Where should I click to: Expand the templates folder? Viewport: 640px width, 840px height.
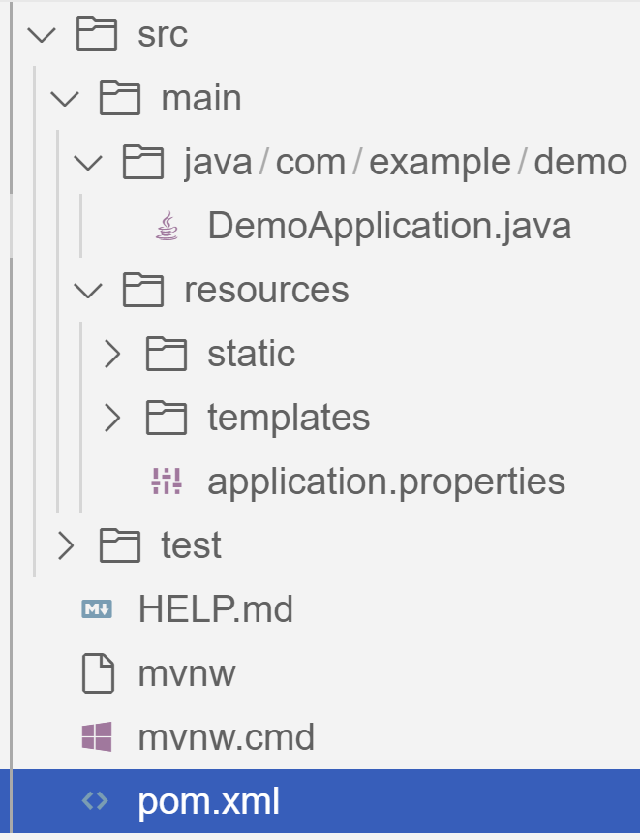pyautogui.click(x=114, y=418)
